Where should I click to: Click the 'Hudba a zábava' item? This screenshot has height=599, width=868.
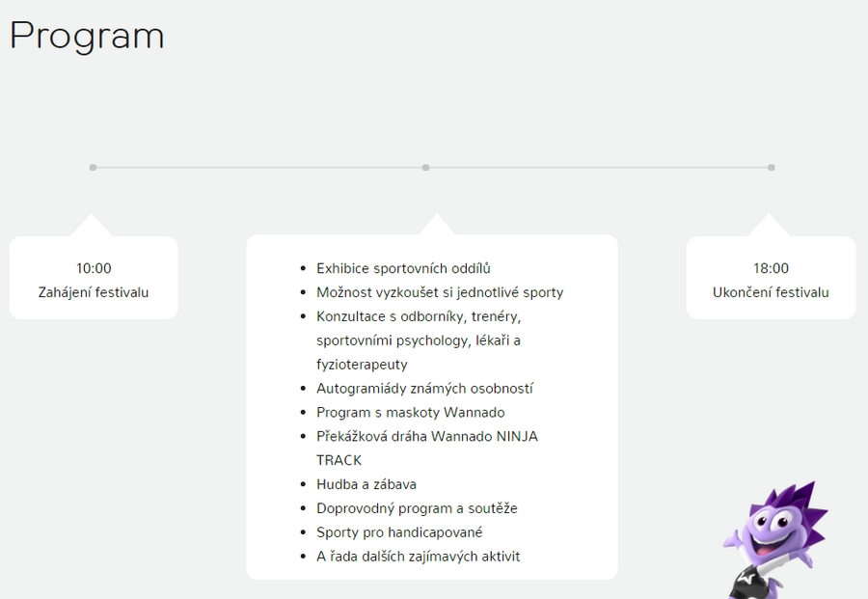[366, 484]
